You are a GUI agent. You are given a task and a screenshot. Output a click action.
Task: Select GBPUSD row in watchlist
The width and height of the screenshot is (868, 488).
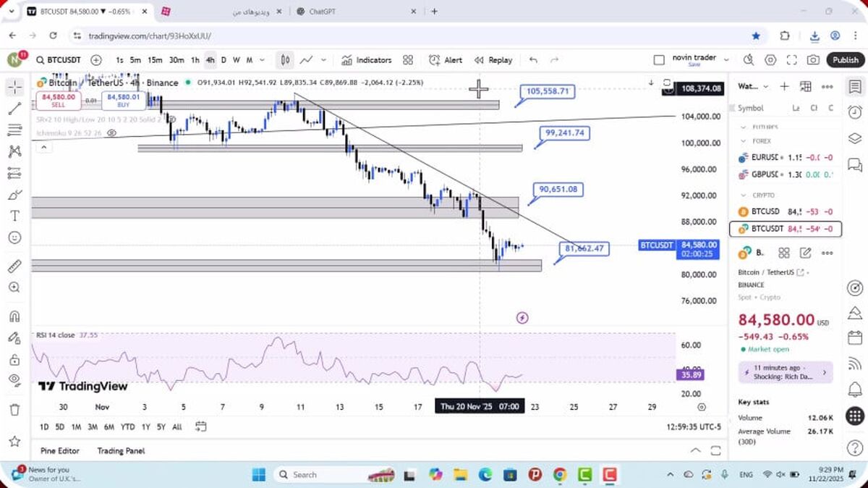pos(786,174)
